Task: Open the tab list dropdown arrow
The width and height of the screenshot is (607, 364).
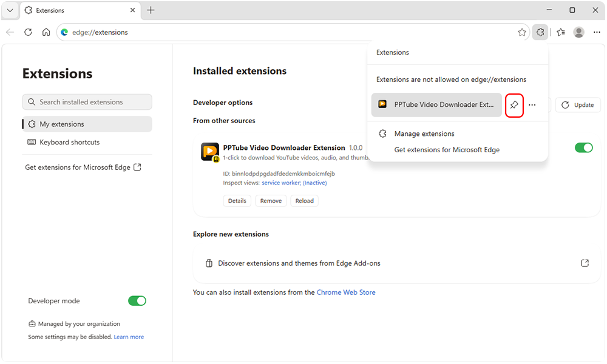Action: (x=10, y=10)
